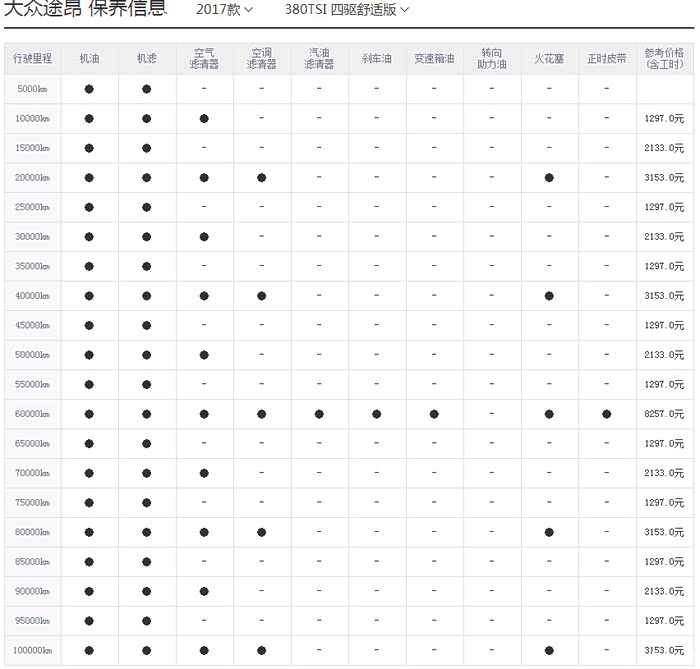Click the 火花塞 dot in the 20000km row

coord(549,178)
